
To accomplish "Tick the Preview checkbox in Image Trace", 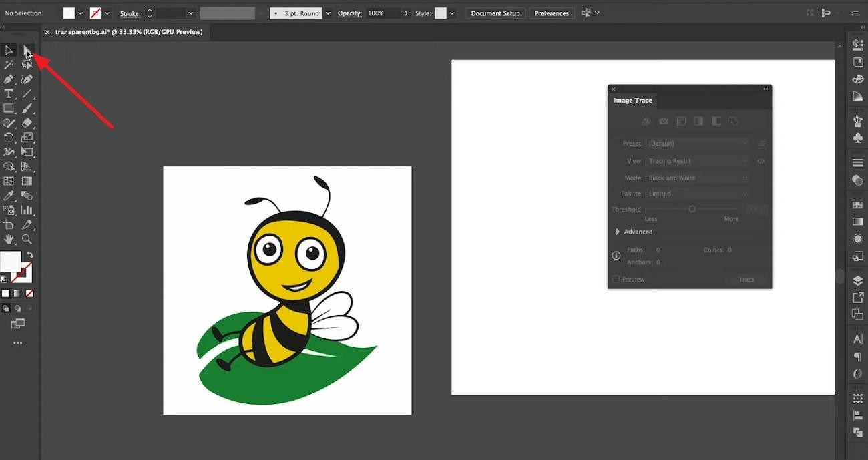I will coord(616,280).
